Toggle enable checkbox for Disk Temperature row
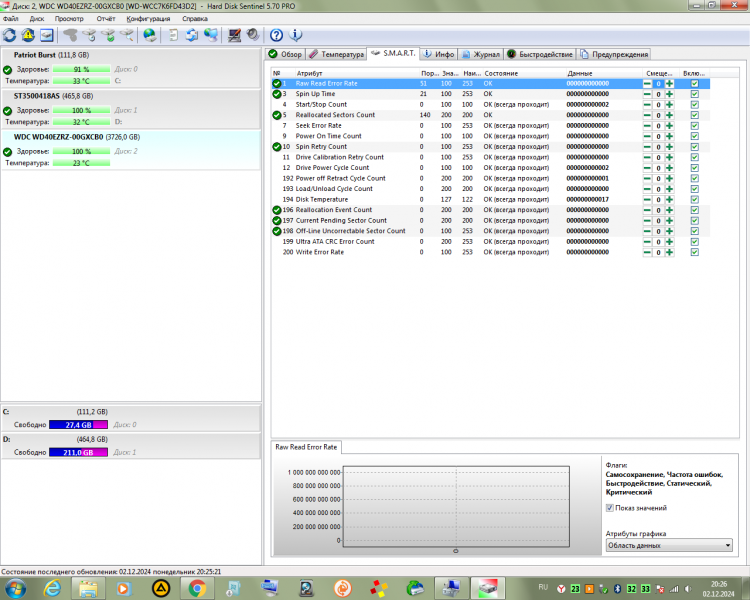The width and height of the screenshot is (750, 600). [x=695, y=200]
